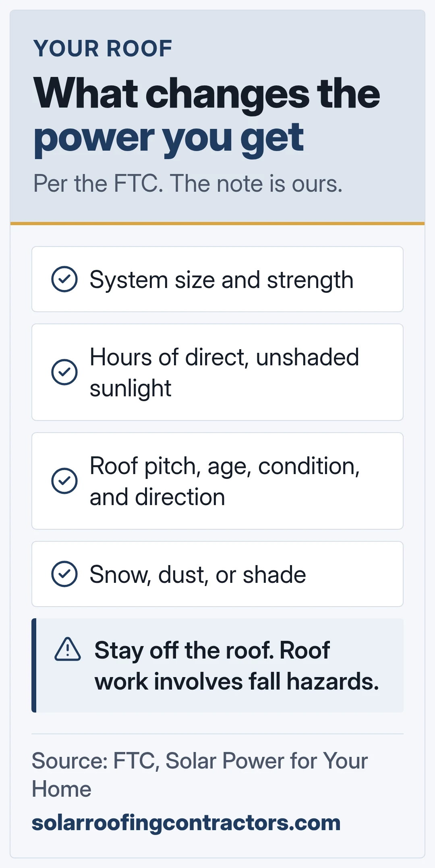Click the 'YOUR ROOF' eyebrow label
The height and width of the screenshot is (868, 435).
click(x=103, y=48)
